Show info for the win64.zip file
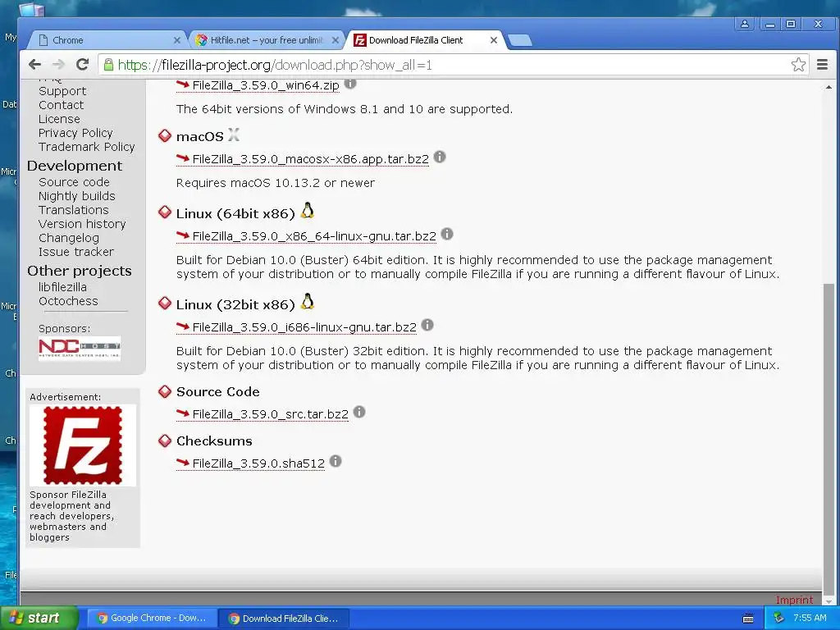The height and width of the screenshot is (630, 840). click(350, 84)
